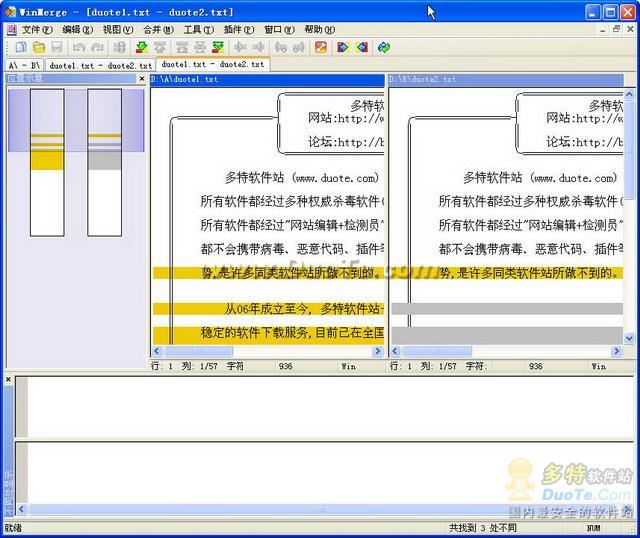Go to last difference icon
The width and height of the screenshot is (640, 538).
pos(218,47)
